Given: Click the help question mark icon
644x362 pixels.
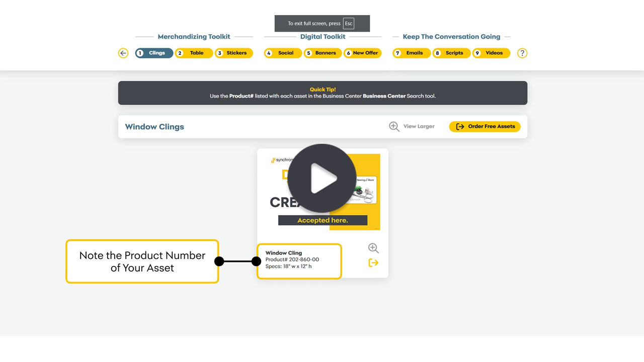Looking at the screenshot, I should tap(522, 53).
